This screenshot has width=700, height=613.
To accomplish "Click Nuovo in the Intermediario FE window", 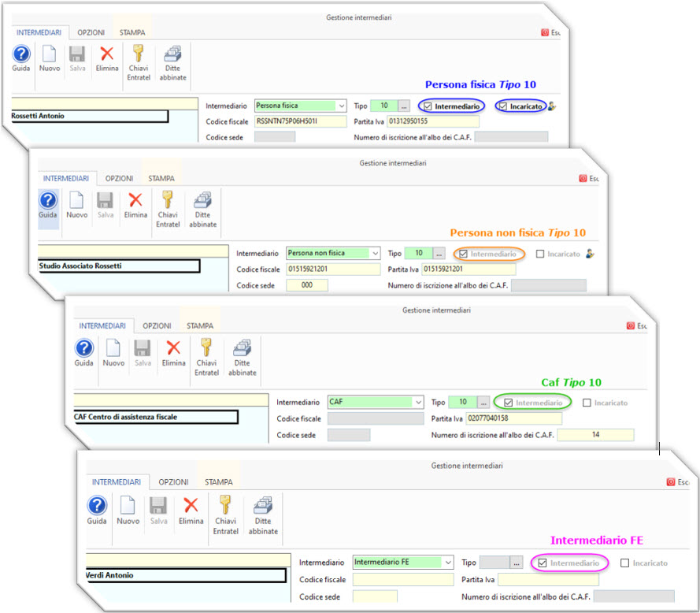I will click(128, 511).
